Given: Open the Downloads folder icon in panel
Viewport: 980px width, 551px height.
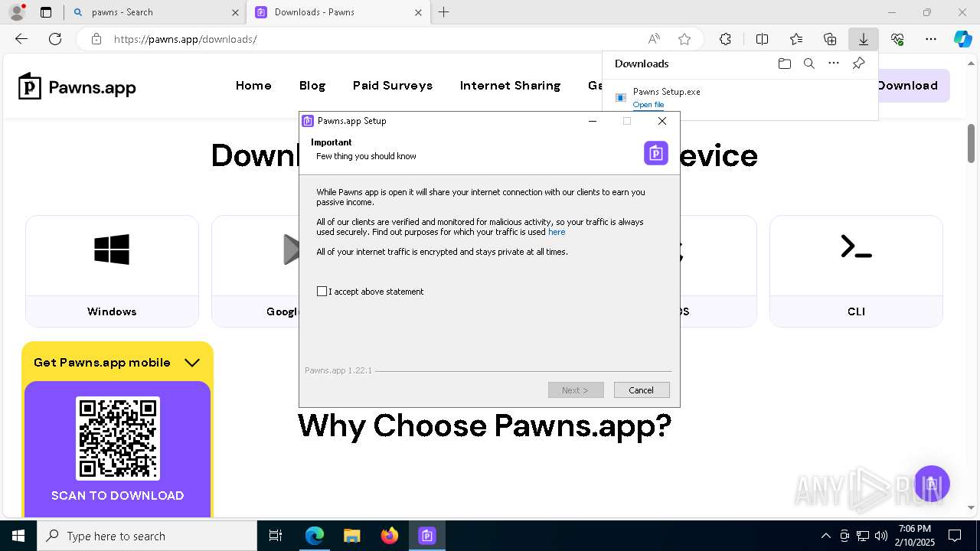Looking at the screenshot, I should tap(784, 64).
